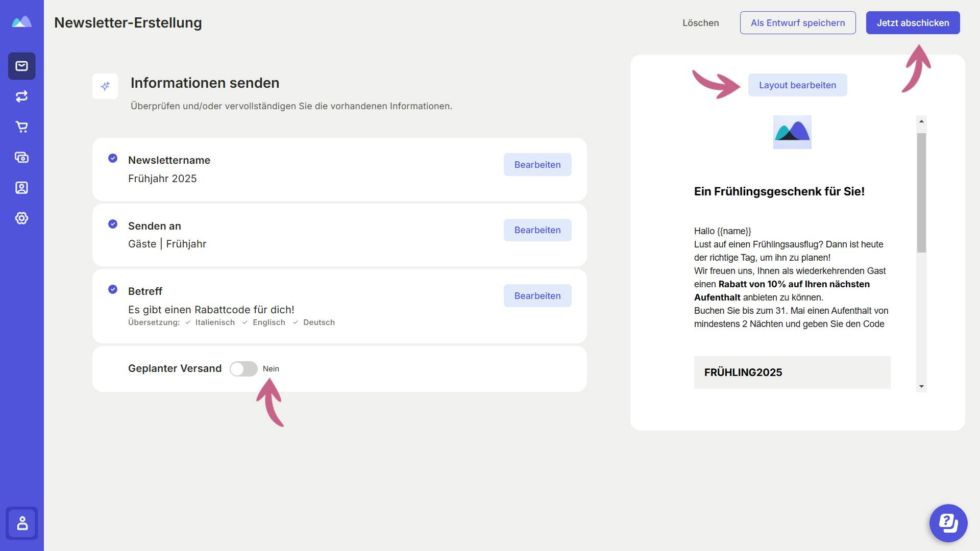Viewport: 980px width, 551px height.
Task: Click the Frühjahr 2025 newsletter name text
Action: [x=162, y=179]
